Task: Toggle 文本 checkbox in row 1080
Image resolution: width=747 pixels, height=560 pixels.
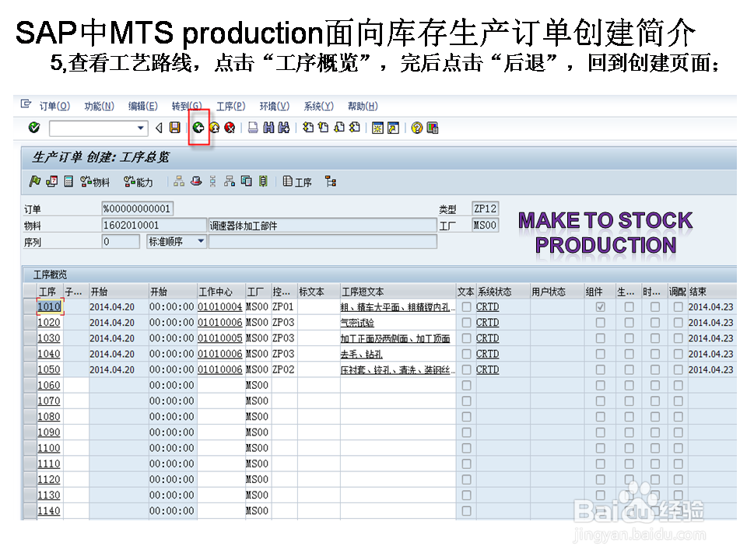Action: 467,417
